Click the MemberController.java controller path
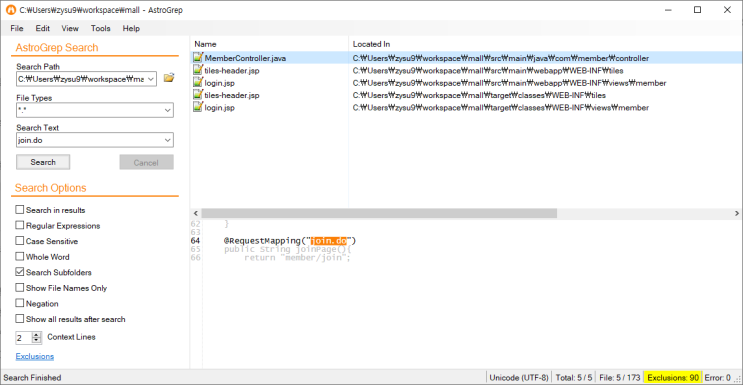The width and height of the screenshot is (743, 385). click(501, 58)
